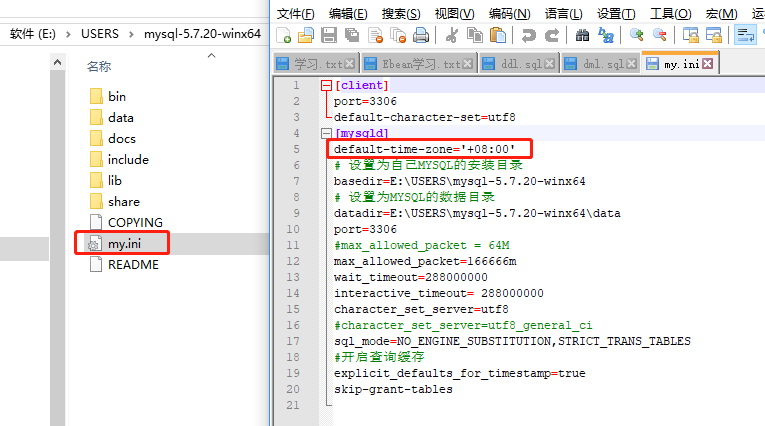Click the Save All toolbar icon
The height and width of the screenshot is (426, 765).
352,35
